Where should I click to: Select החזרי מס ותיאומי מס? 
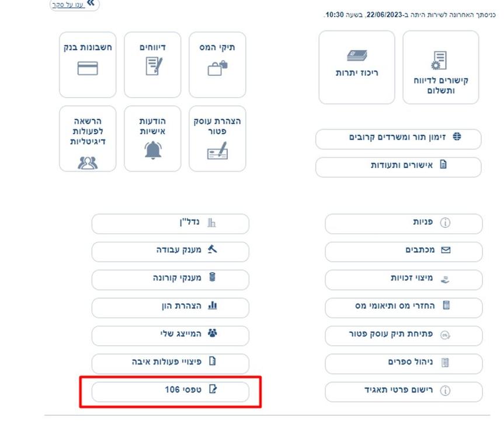coord(404,308)
